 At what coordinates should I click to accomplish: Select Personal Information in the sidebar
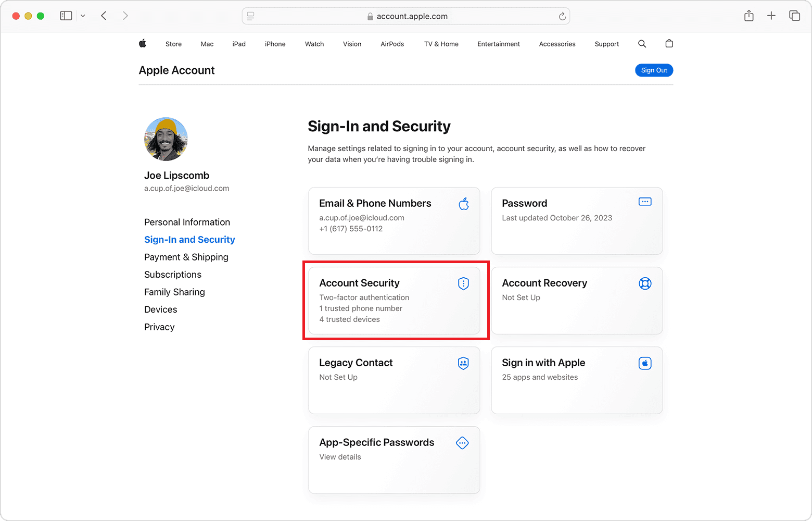point(187,222)
